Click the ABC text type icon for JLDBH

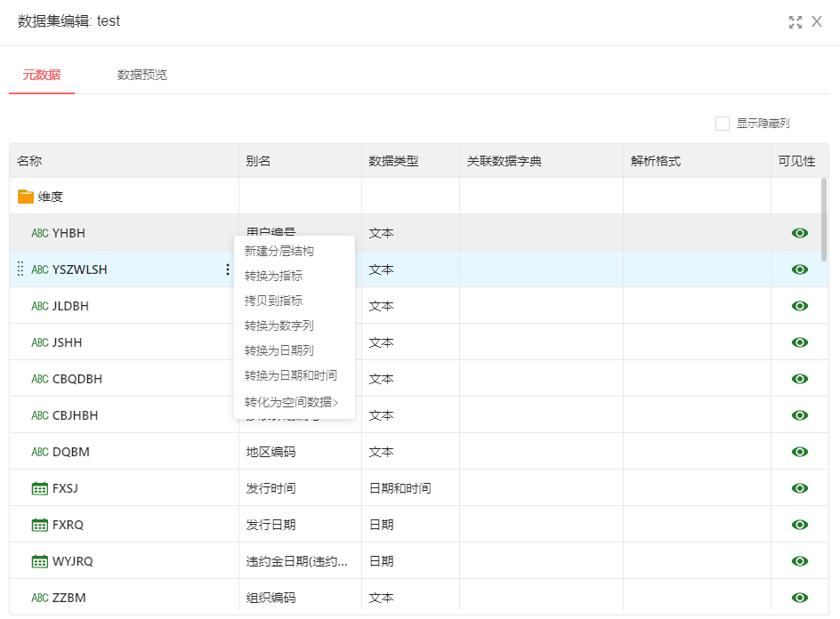coord(40,306)
